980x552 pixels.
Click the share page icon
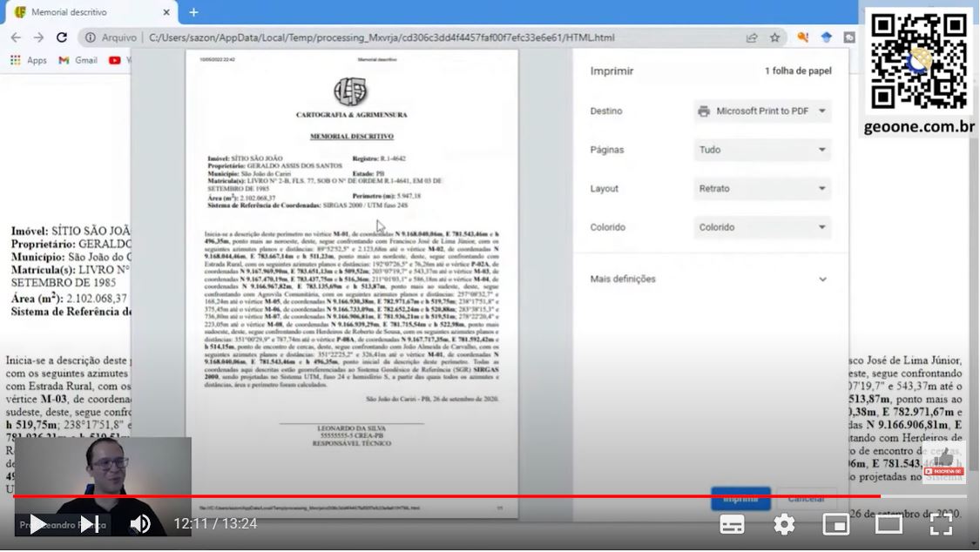pos(752,37)
